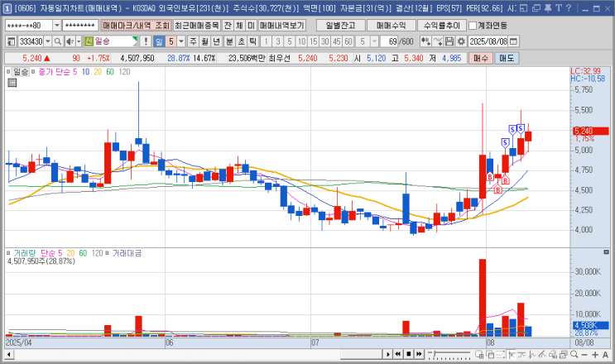The height and width of the screenshot is (364, 615).
Task: Click the fast-forward button in replay controls
Action: [x=420, y=355]
